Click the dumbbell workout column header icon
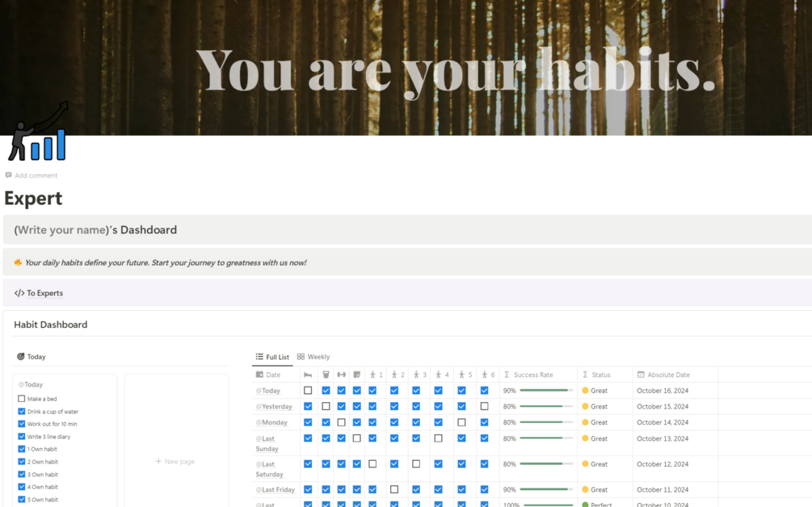 click(x=341, y=375)
